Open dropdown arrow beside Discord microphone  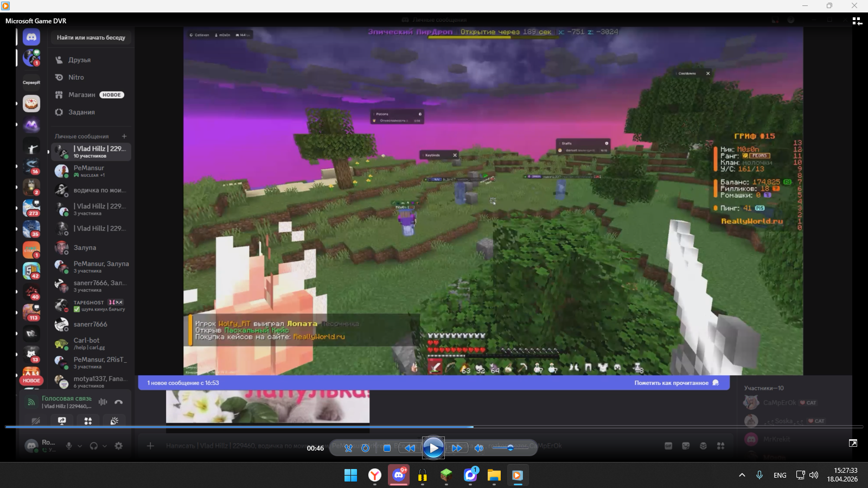click(80, 446)
